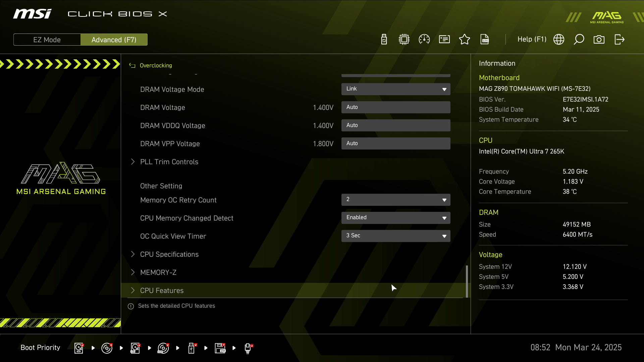Open the CPU Memory Changed Detect dropdown
Viewport: 644px width, 362px height.
(396, 218)
